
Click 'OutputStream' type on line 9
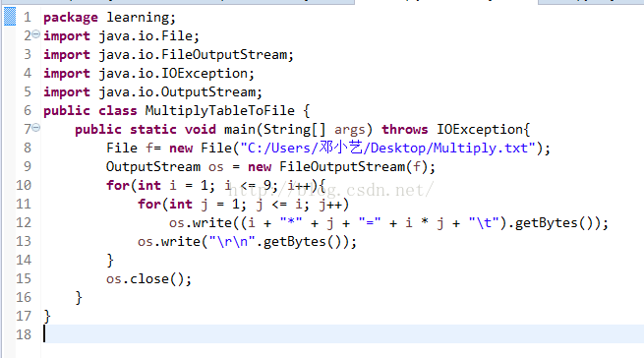(x=153, y=167)
